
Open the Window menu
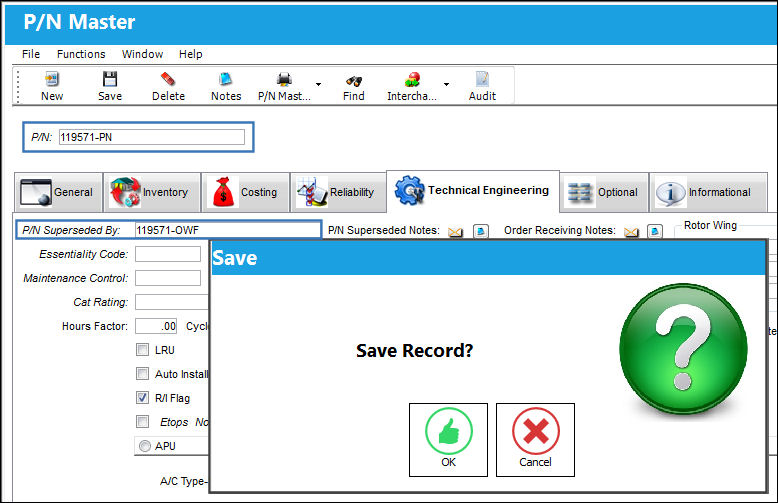point(142,54)
